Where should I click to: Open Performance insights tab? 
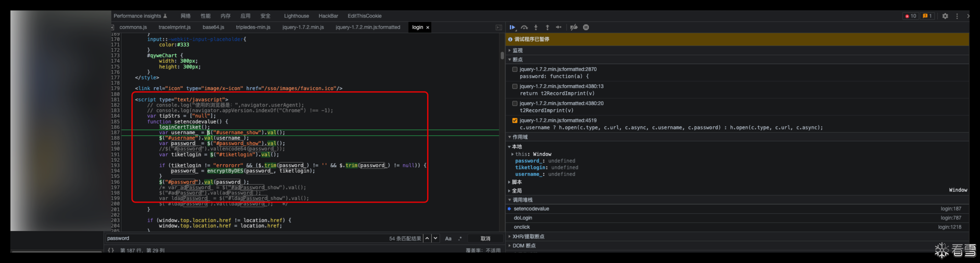pyautogui.click(x=140, y=16)
